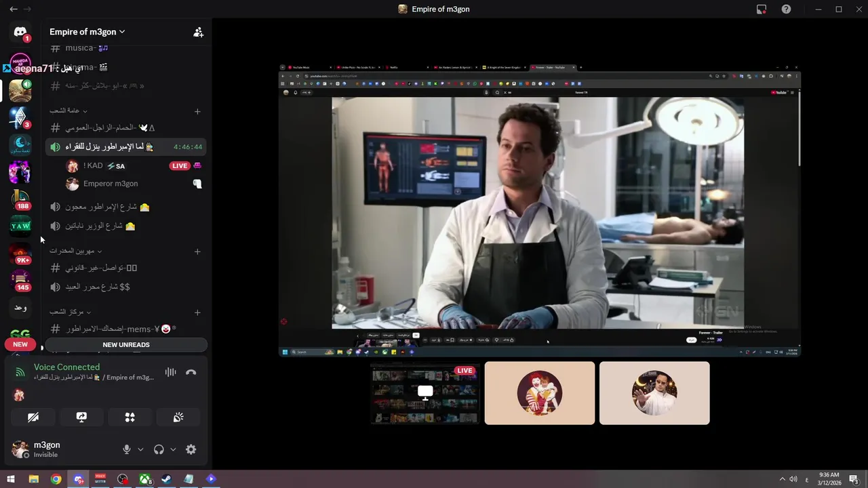868x488 pixels.
Task: Open headphone output options chevron
Action: pyautogui.click(x=173, y=449)
